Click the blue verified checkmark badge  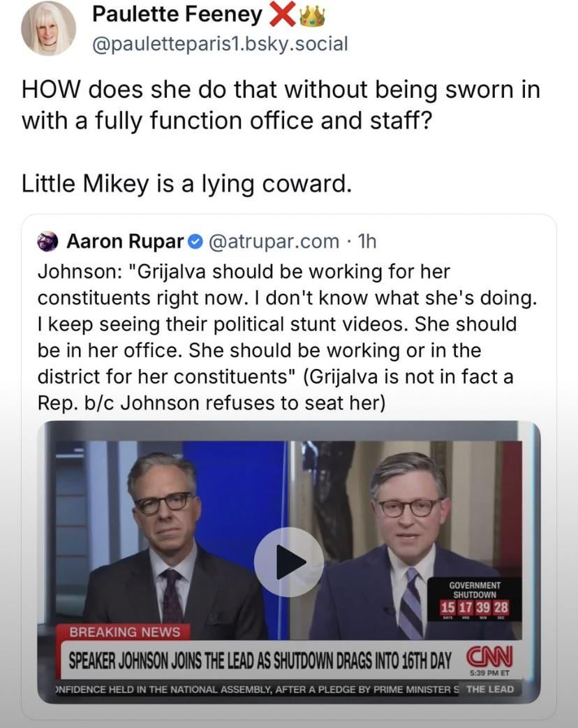(x=196, y=242)
